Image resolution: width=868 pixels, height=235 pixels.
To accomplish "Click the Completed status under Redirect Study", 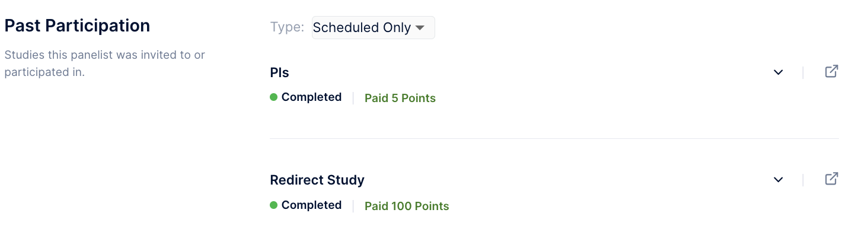I will 311,205.
